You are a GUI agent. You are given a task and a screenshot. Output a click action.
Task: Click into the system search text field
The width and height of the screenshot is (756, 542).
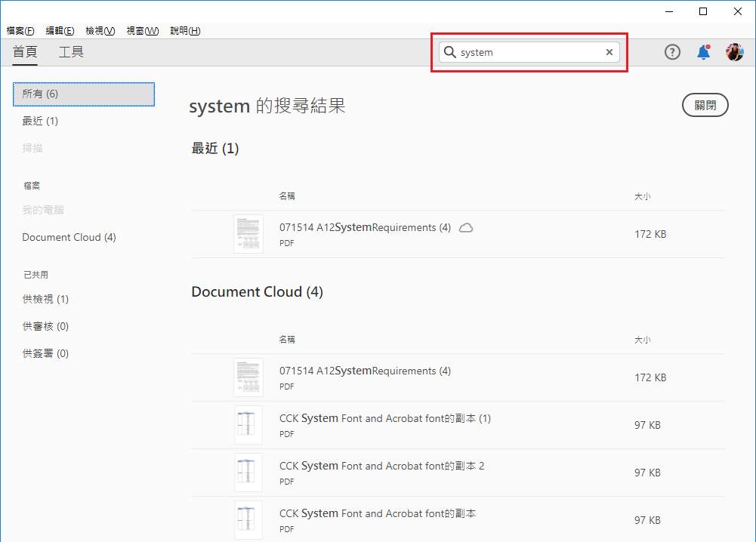pos(529,52)
